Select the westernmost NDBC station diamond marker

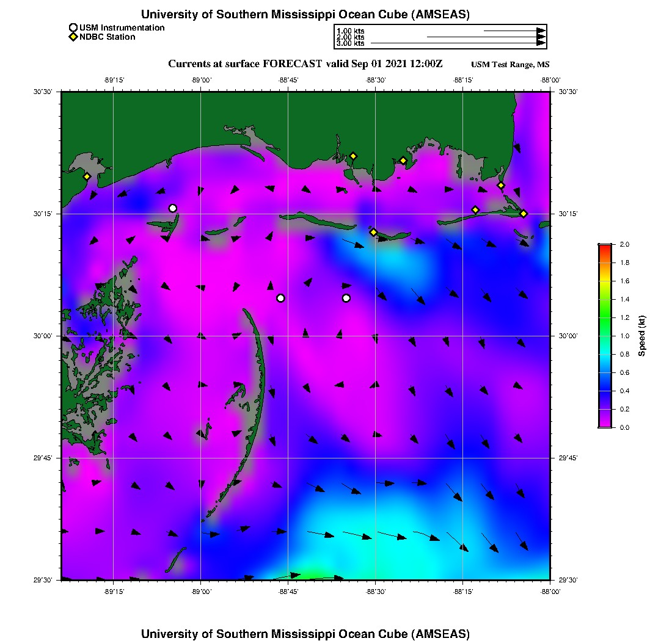click(x=87, y=176)
